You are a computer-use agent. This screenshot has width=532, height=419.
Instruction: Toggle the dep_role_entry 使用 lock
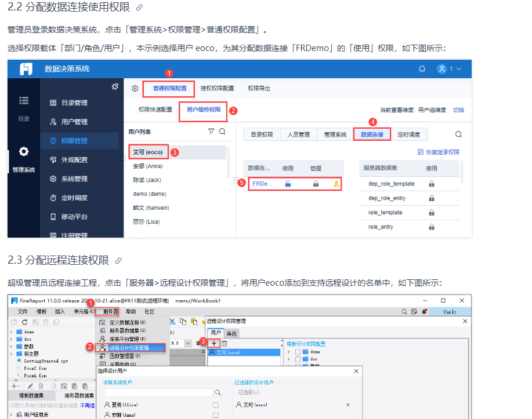coord(432,198)
